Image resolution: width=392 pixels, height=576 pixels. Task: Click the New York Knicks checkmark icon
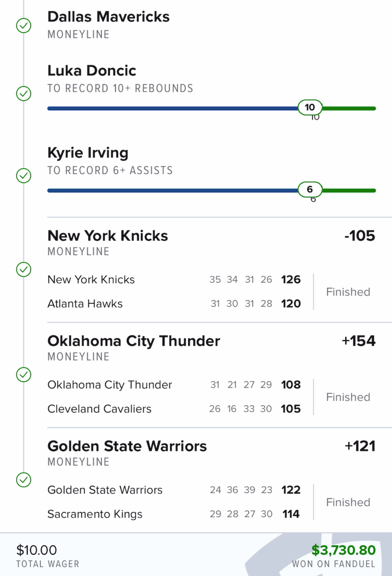coord(24,269)
